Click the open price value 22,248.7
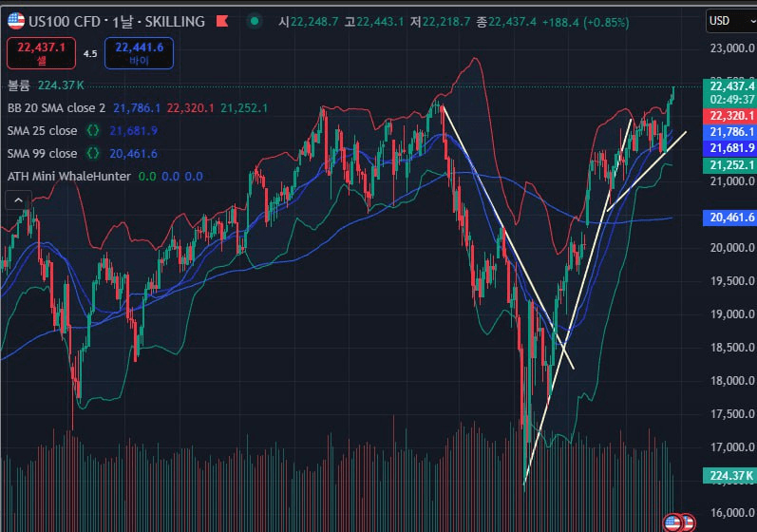757x532 pixels. (313, 22)
